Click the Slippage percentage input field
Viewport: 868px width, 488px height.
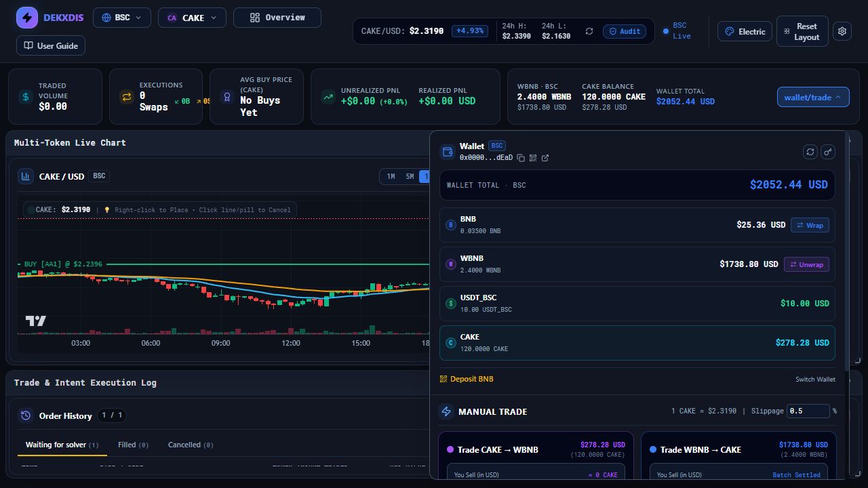808,411
